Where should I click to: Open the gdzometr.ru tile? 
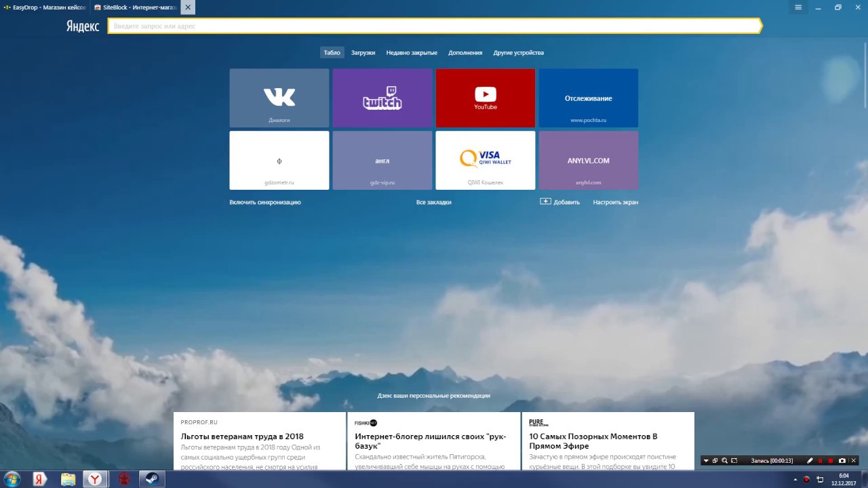click(x=279, y=160)
